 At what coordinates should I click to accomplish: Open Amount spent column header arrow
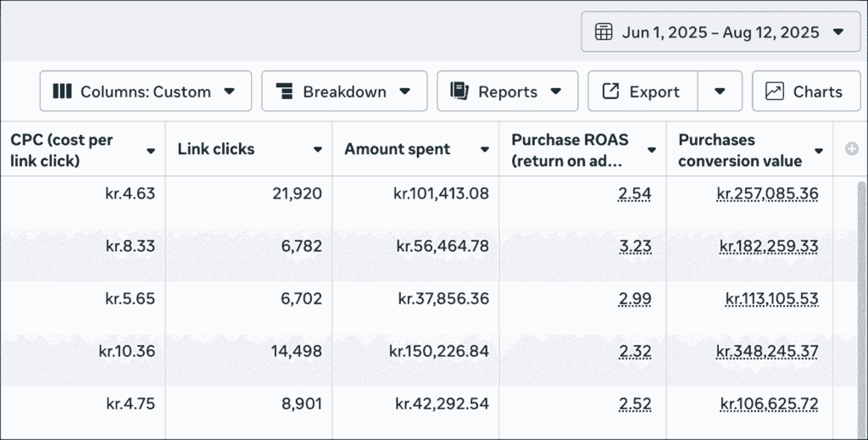(x=485, y=150)
